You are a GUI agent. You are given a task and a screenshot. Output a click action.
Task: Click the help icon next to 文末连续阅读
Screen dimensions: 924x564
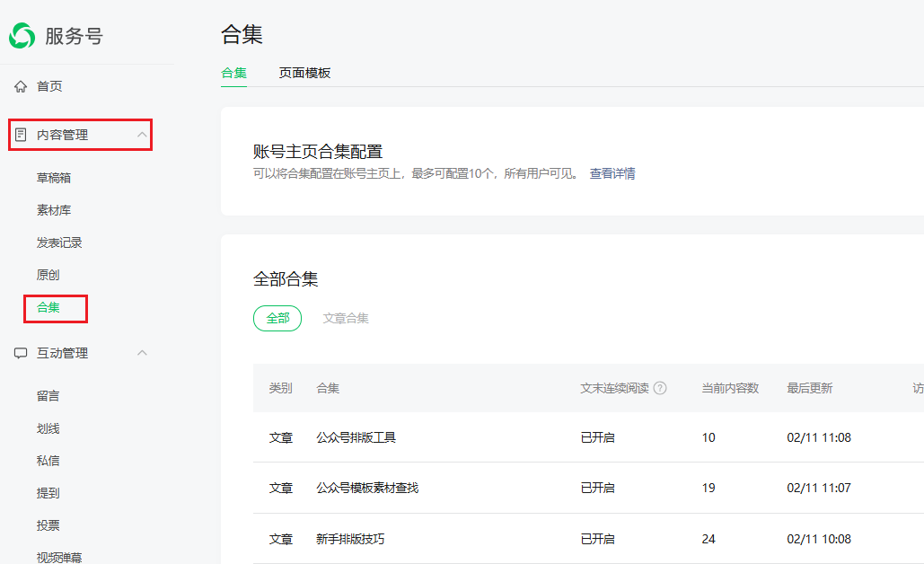tap(660, 389)
